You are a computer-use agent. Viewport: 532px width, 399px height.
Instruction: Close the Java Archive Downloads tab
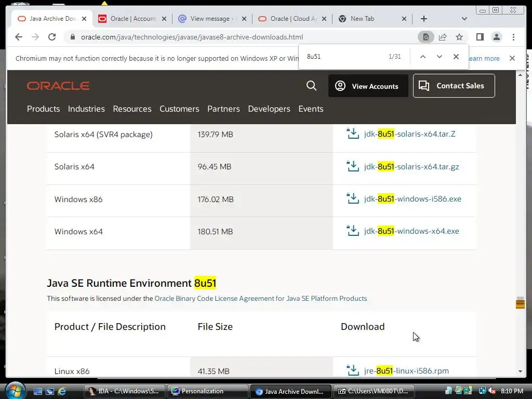pyautogui.click(x=84, y=19)
